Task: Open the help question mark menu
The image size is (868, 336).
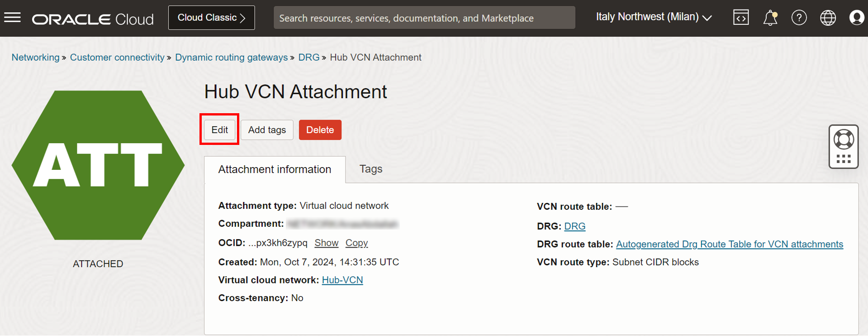Action: tap(799, 18)
